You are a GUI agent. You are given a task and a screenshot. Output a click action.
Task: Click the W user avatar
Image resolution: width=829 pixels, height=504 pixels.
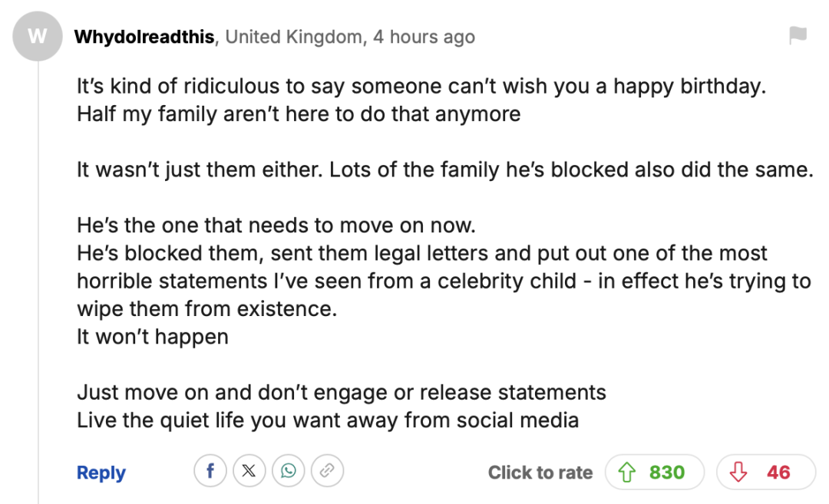[x=38, y=37]
